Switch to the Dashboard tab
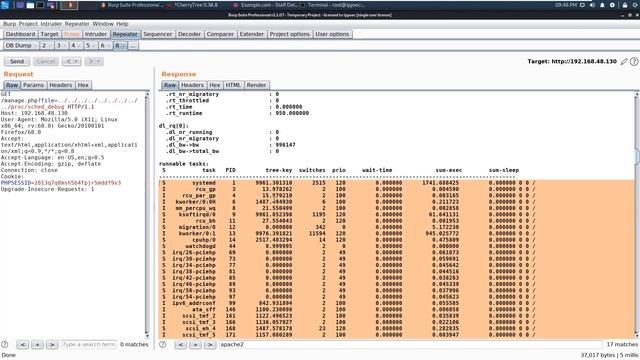 (x=20, y=34)
